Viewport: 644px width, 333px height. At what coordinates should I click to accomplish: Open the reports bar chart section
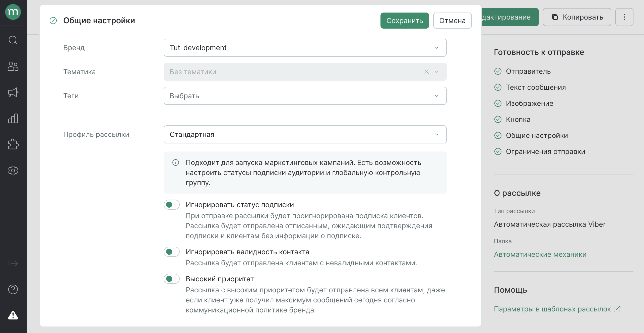click(x=13, y=118)
